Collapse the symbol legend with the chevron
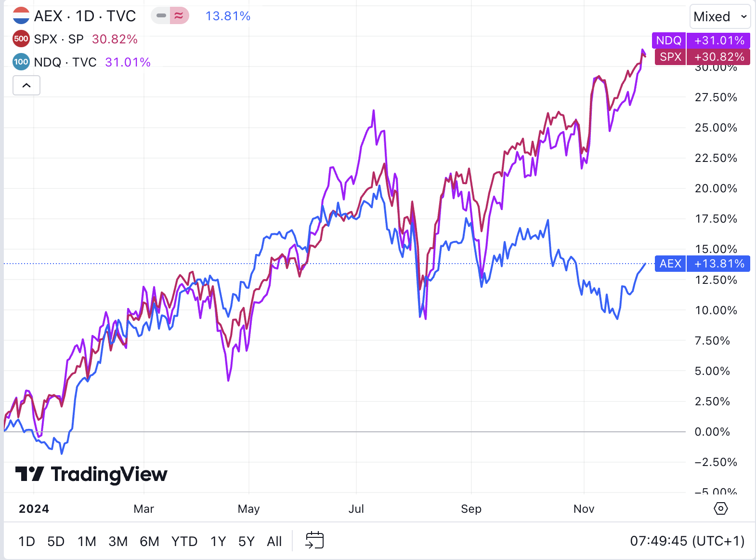 pos(26,86)
